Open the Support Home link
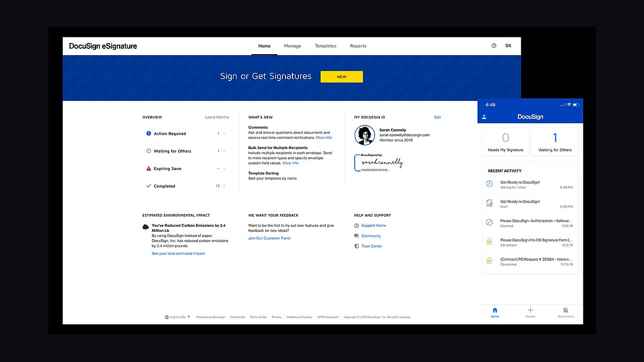Screen dimensions: 644x362 pos(374,226)
